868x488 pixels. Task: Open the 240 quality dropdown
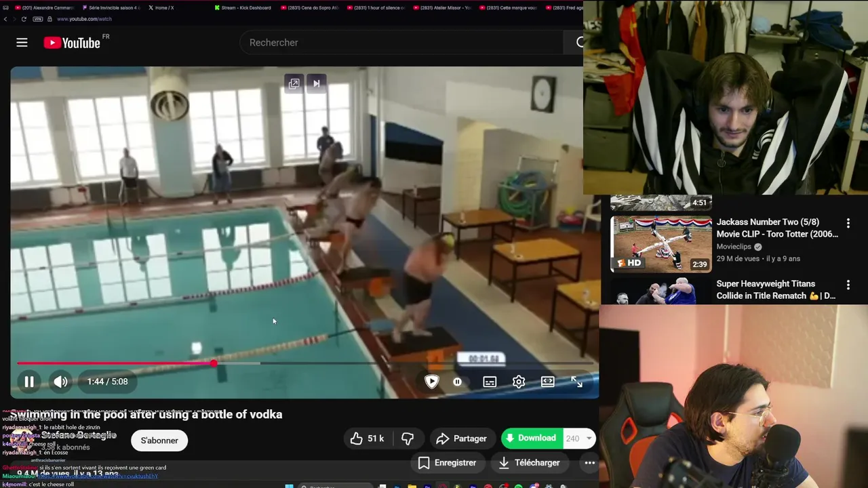click(579, 439)
